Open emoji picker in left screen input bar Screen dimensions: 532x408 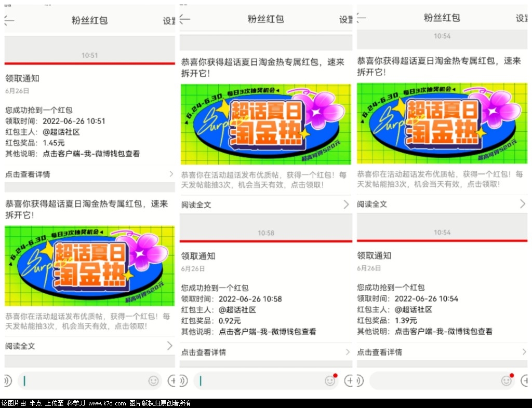[153, 381]
